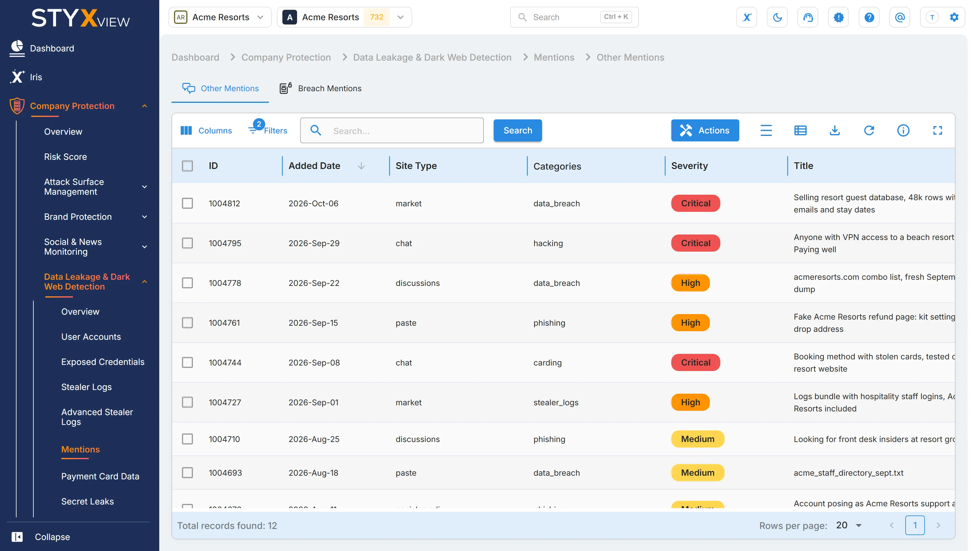Open the help question mark icon
Image resolution: width=980 pixels, height=551 pixels.
[x=869, y=17]
